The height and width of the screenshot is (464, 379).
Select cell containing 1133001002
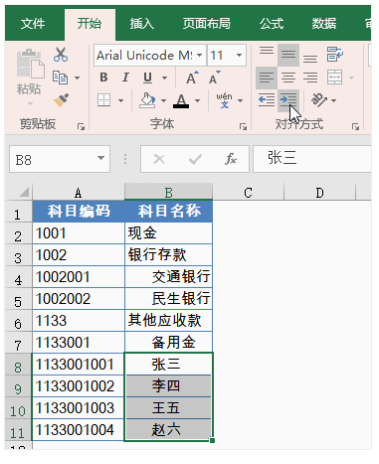(78, 386)
